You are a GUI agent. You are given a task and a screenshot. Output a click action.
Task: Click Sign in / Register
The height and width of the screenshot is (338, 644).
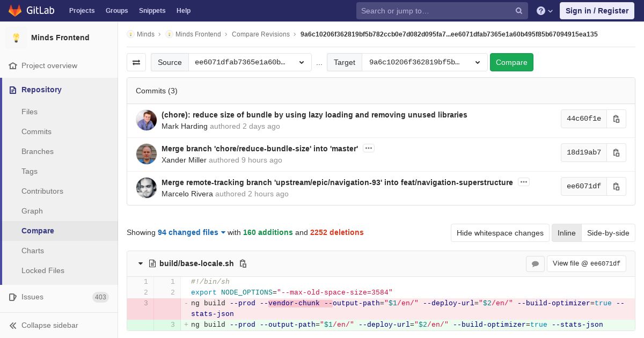point(597,11)
